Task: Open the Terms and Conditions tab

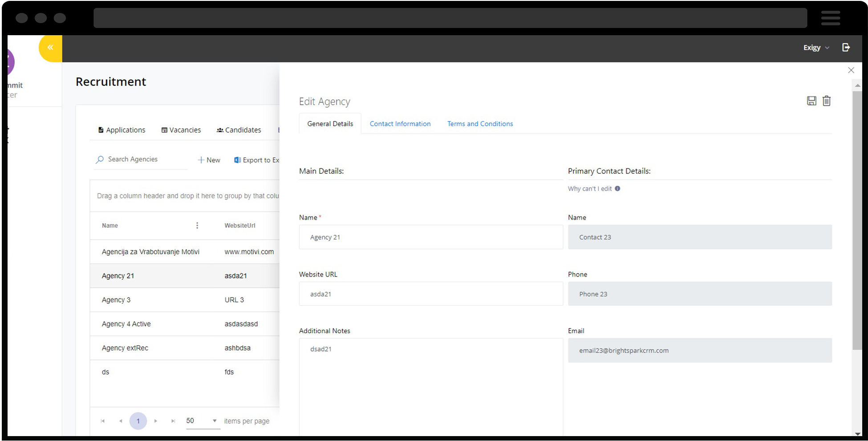Action: pyautogui.click(x=480, y=124)
